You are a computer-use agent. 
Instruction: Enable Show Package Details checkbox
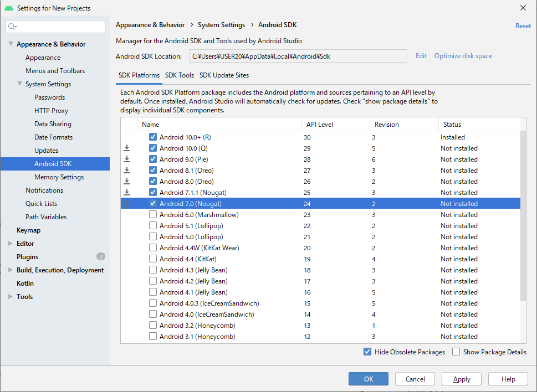[456, 352]
